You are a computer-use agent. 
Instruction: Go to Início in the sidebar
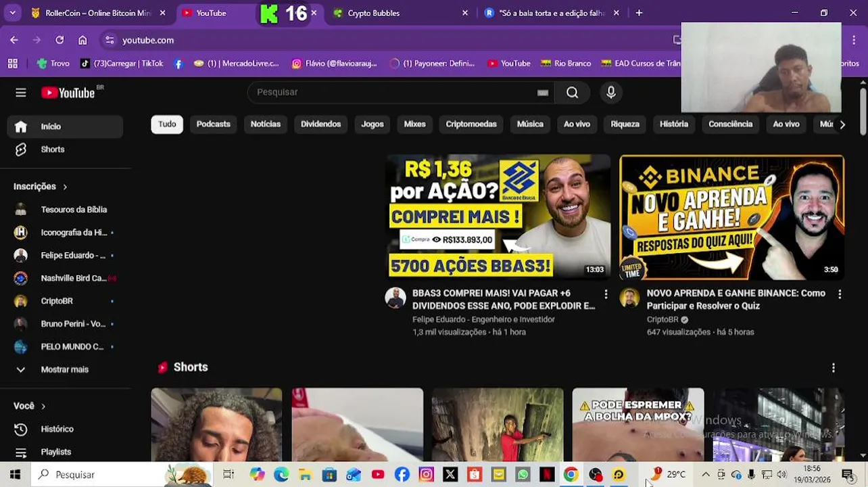pos(65,126)
